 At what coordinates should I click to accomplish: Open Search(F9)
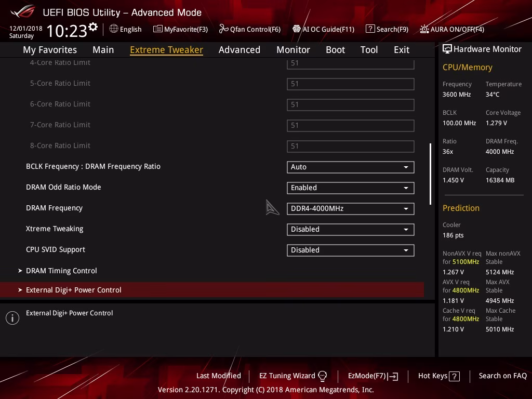pos(387,29)
